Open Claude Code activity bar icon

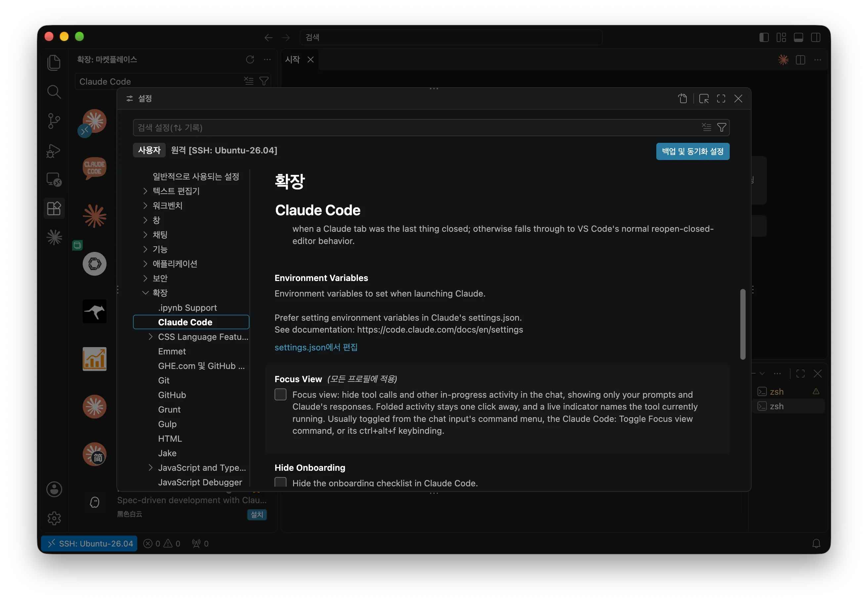point(54,237)
